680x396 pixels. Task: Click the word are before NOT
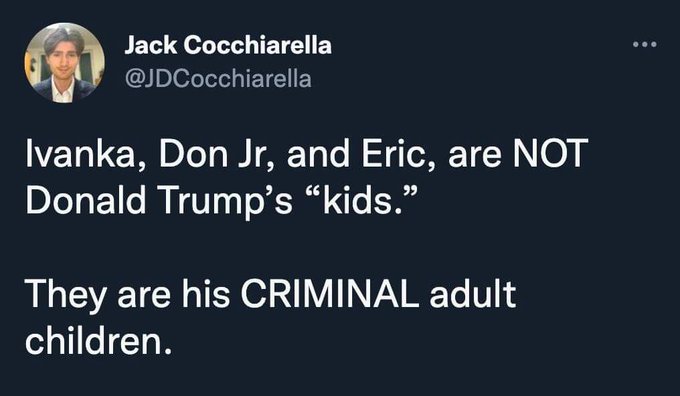474,157
